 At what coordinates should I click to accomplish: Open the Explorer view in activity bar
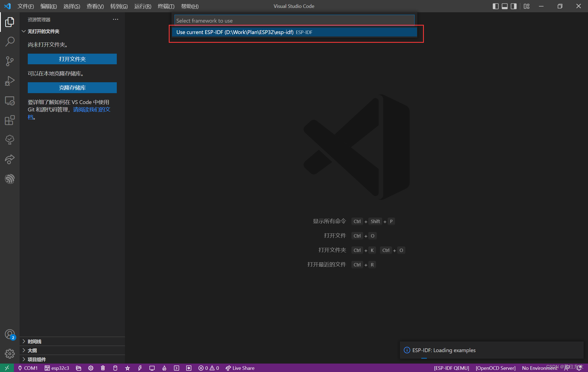tap(10, 22)
